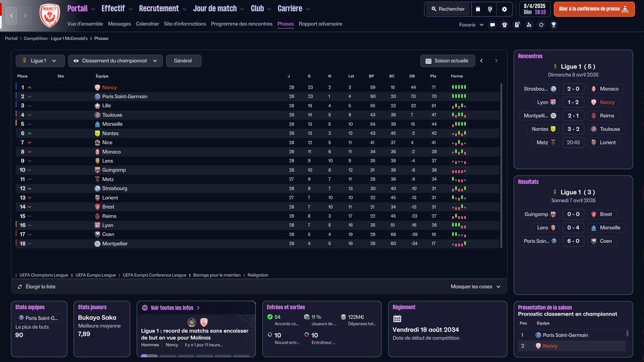Image resolution: width=644 pixels, height=362 pixels.
Task: Expand the Masquer les cases dropdown
Action: (475, 286)
